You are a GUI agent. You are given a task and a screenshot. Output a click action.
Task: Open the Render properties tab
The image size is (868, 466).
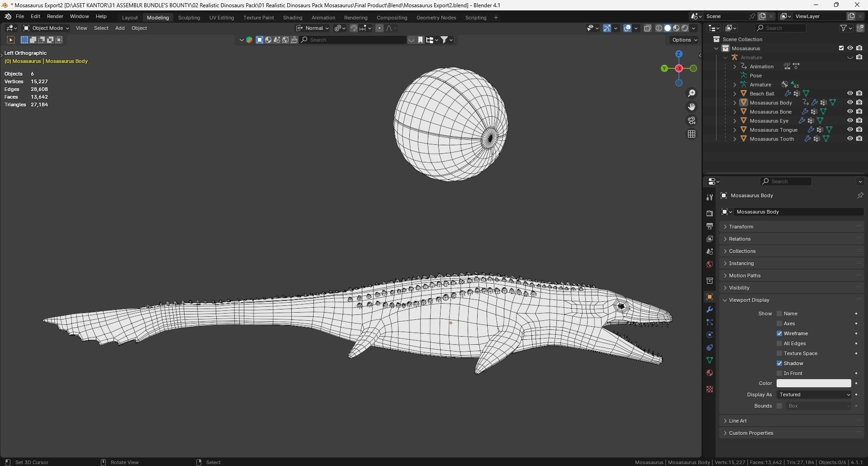coord(709,213)
